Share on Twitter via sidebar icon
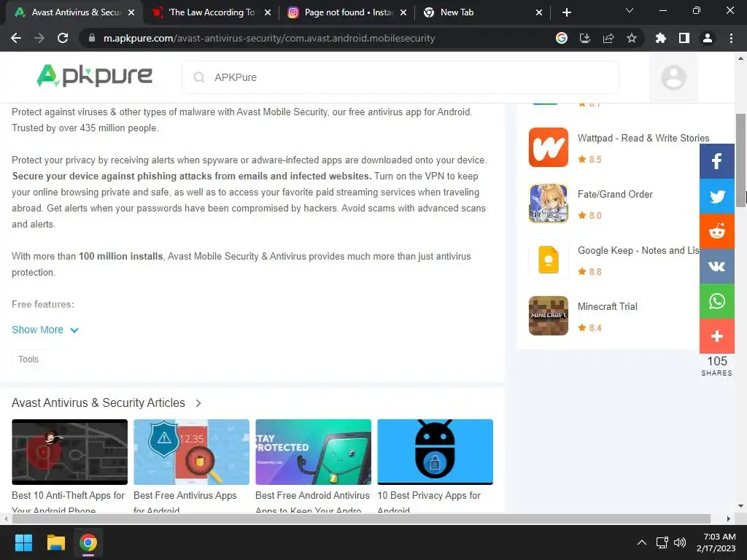 coord(716,196)
